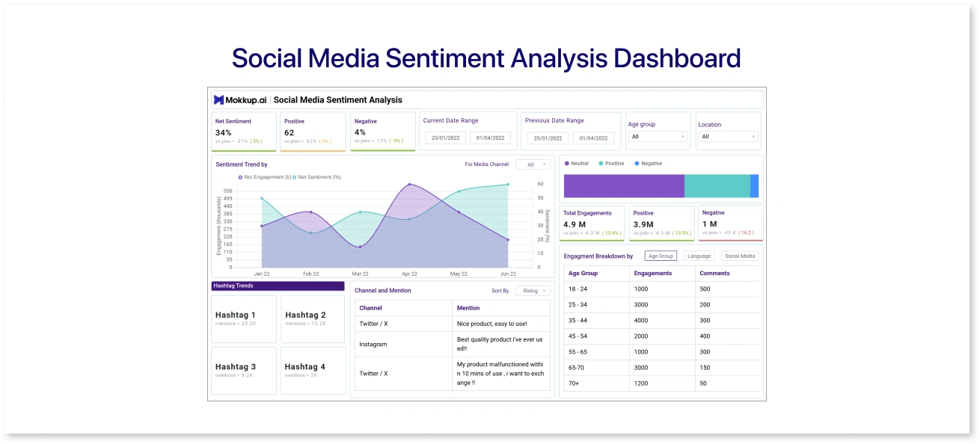Select the 18 - 24 age group row
This screenshot has width=980, height=444.
(x=661, y=289)
